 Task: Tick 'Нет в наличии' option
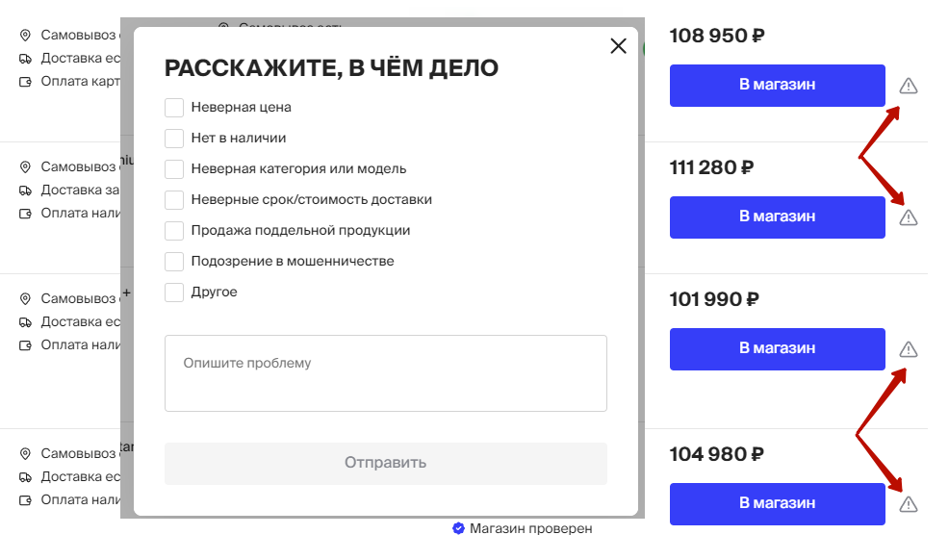174,139
